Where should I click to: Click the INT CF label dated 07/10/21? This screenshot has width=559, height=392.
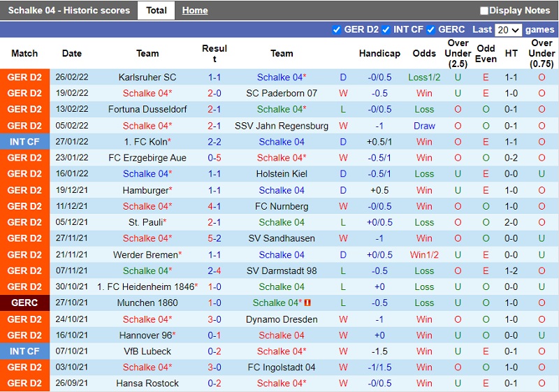[24, 351]
